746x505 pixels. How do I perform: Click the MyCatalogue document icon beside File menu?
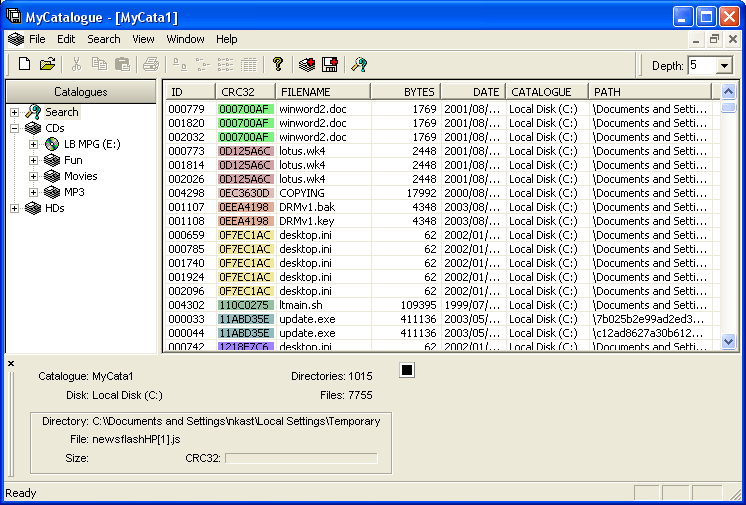tap(16, 39)
